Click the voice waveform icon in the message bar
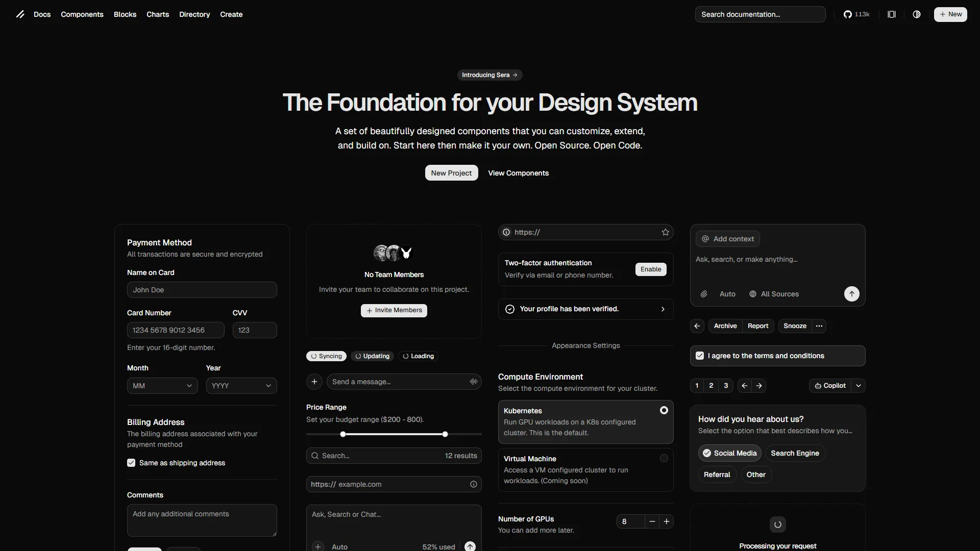 pos(473,381)
